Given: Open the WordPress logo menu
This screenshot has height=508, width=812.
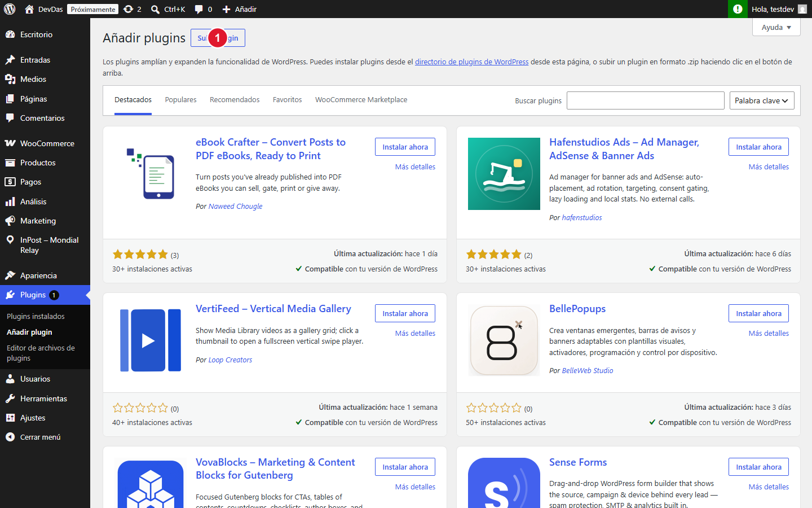Looking at the screenshot, I should click(10, 9).
